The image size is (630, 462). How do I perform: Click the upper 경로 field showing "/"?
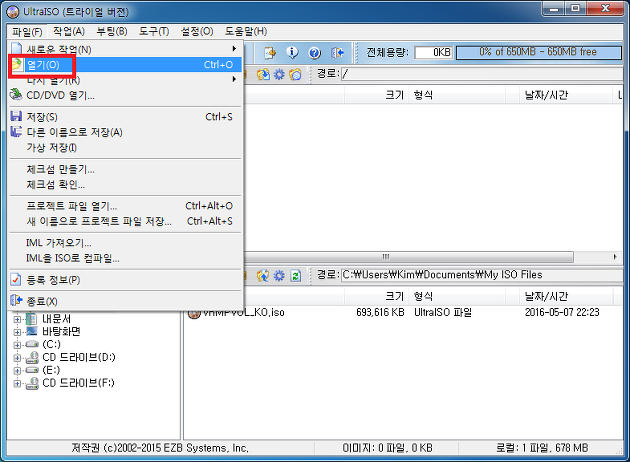pos(482,74)
